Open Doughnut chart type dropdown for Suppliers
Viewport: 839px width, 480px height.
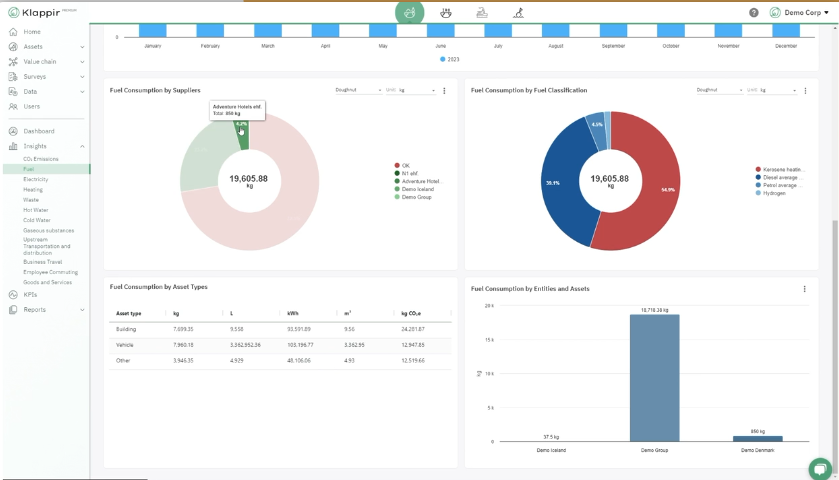[x=358, y=90]
